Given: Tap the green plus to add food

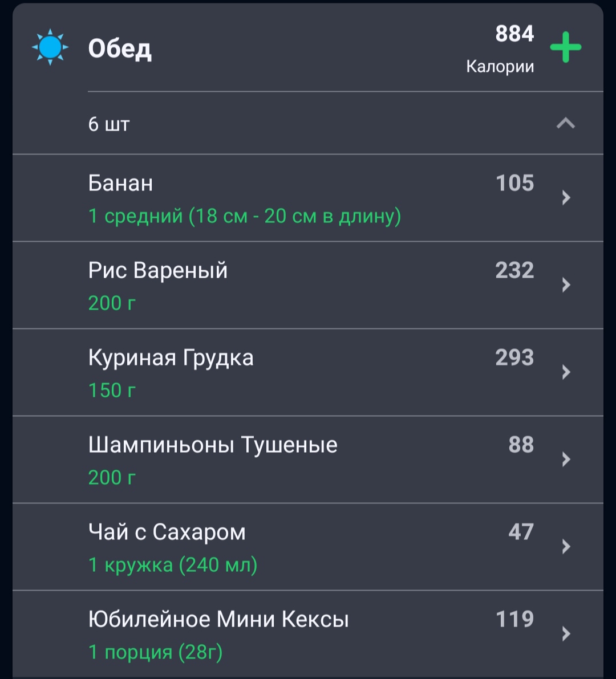Looking at the screenshot, I should (565, 47).
